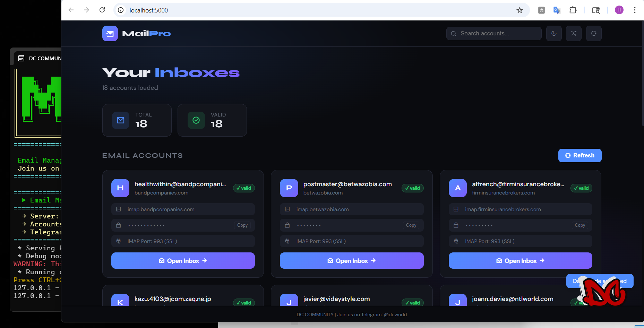The image size is (644, 328).
Task: Click the Total accounts envelope icon
Action: tap(121, 120)
